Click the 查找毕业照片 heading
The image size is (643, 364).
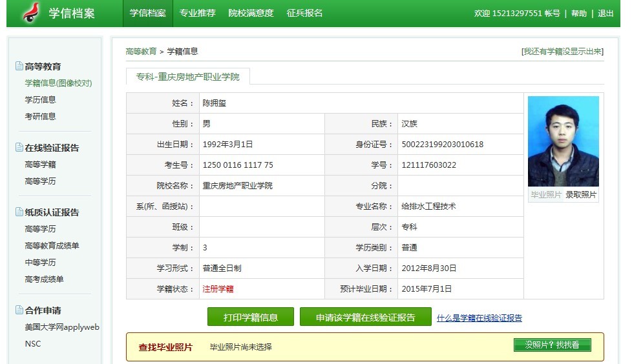165,347
